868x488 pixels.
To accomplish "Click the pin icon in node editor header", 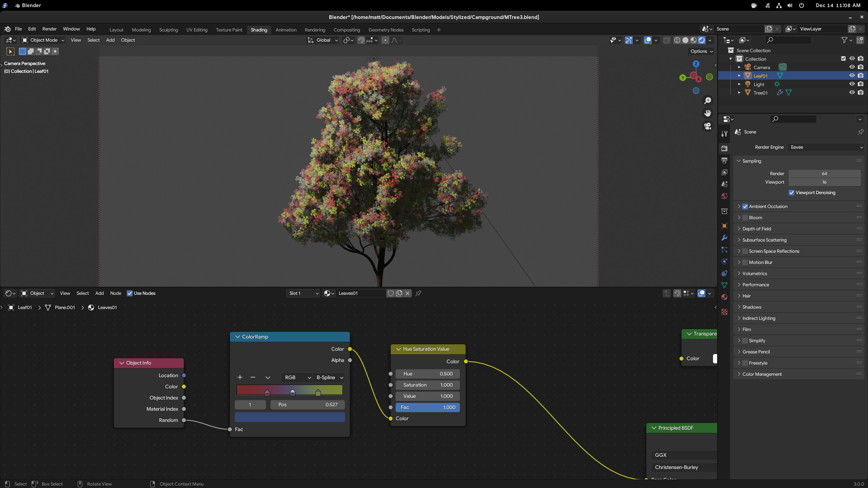I will (x=418, y=293).
